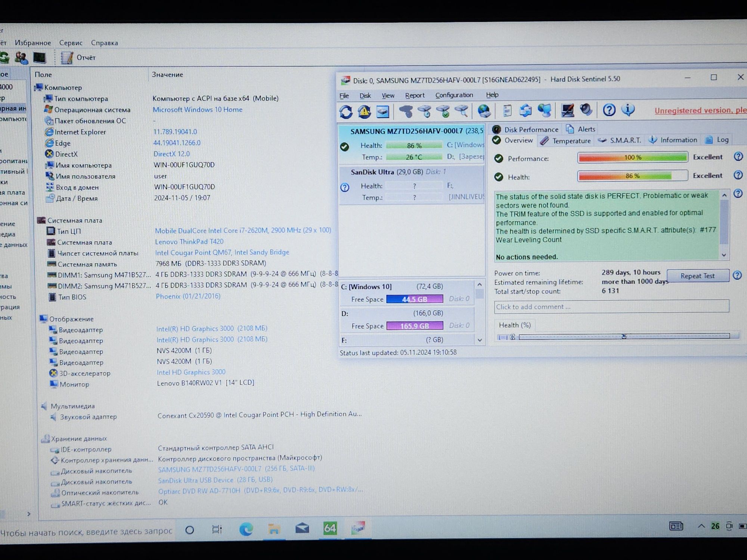
Task: Open the Report menu in Hard Disk Sentinel
Action: [x=415, y=96]
